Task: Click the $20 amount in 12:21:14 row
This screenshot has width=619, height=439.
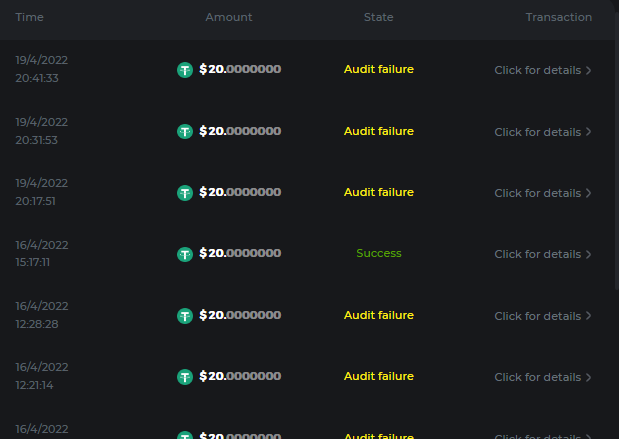Action: [240, 377]
